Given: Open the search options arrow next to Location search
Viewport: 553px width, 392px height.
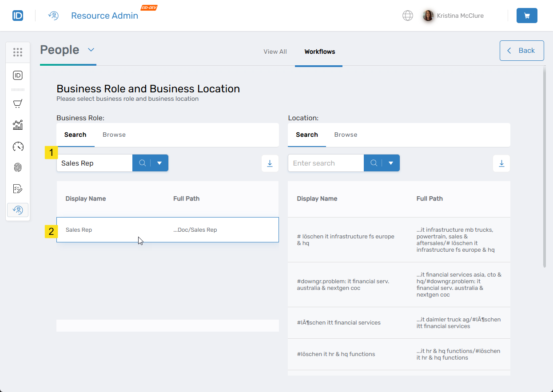Looking at the screenshot, I should [391, 163].
